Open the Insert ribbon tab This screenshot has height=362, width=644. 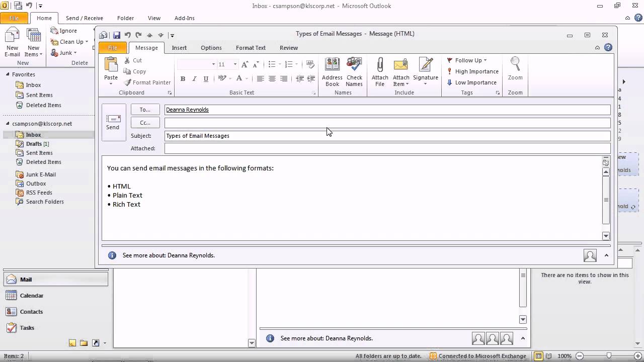(179, 48)
